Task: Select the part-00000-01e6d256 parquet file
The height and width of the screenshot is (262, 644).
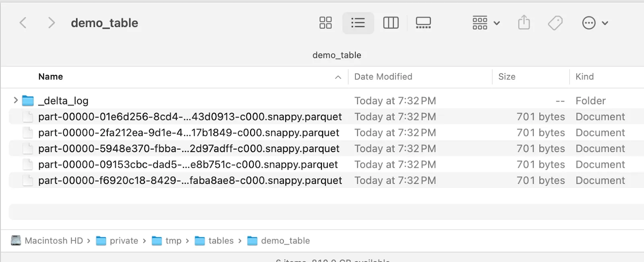Action: [x=190, y=117]
